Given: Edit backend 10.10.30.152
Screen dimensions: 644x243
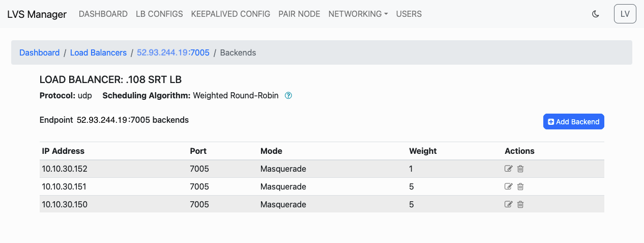Looking at the screenshot, I should pyautogui.click(x=508, y=169).
